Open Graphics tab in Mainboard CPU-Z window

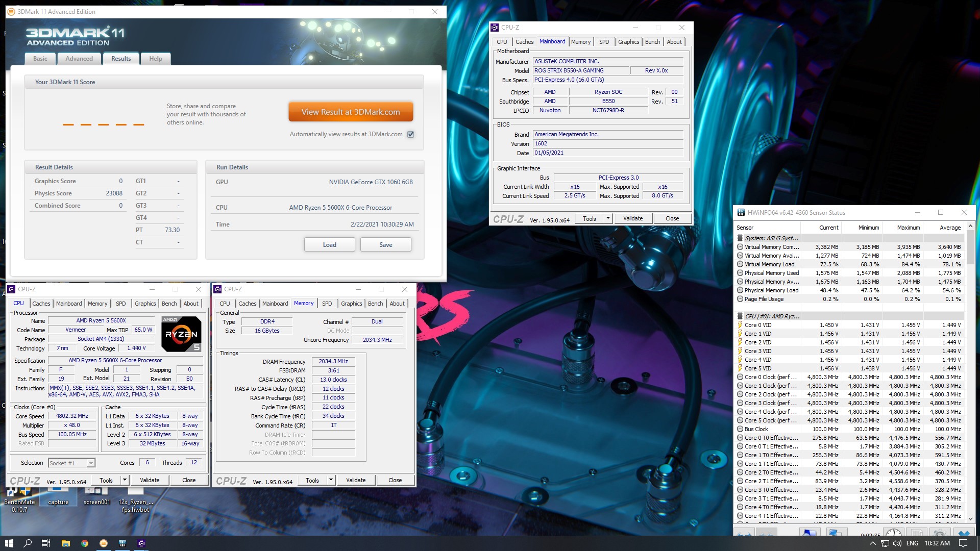click(628, 42)
